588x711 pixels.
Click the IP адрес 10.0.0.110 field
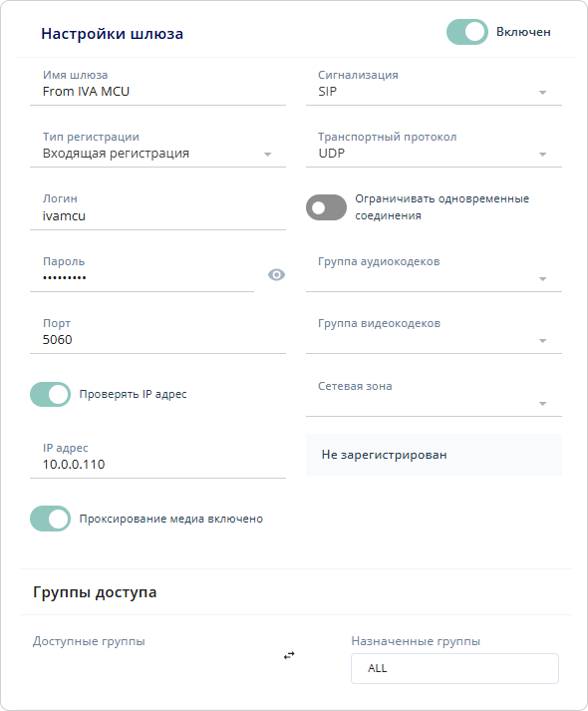157,459
